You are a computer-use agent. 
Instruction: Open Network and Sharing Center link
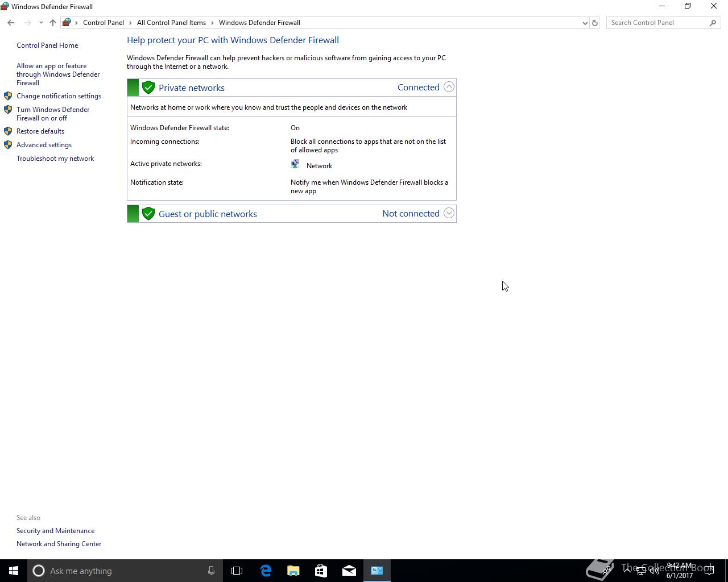coord(59,544)
